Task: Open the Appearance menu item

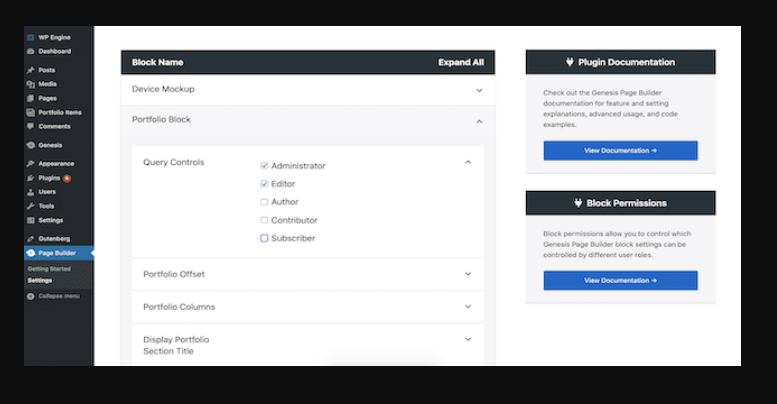Action: point(58,164)
